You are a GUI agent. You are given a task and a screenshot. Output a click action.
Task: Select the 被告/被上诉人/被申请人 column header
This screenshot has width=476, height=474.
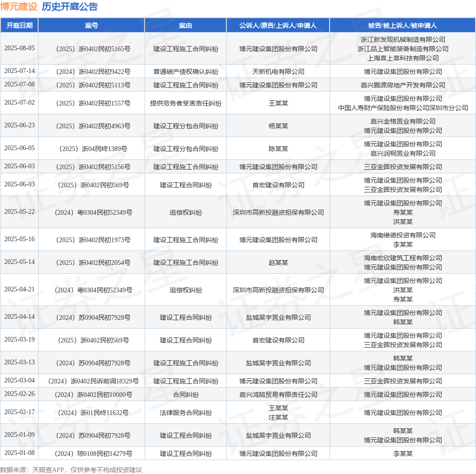click(403, 26)
